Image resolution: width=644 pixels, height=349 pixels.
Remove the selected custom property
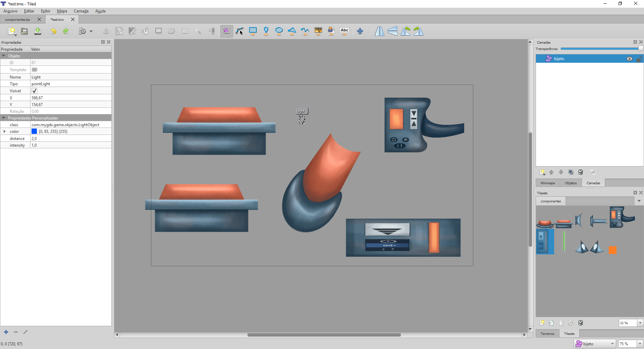tap(16, 332)
